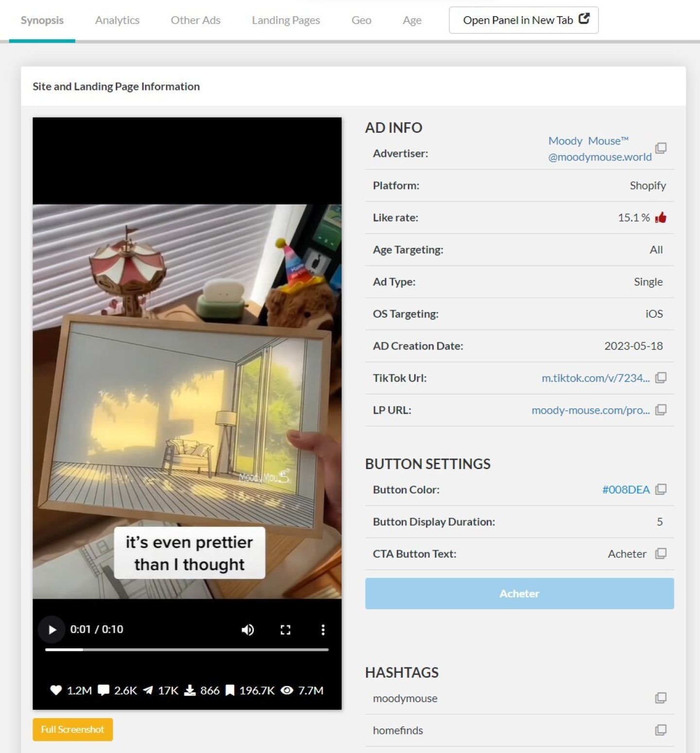Screen dimensions: 700x753
Task: Click Open Panel in New Tab button
Action: point(524,20)
